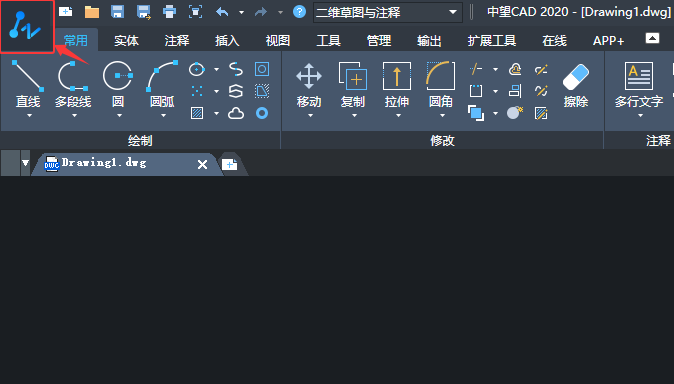Close the Drawing1.dwg document tab
The height and width of the screenshot is (384, 674).
202,164
